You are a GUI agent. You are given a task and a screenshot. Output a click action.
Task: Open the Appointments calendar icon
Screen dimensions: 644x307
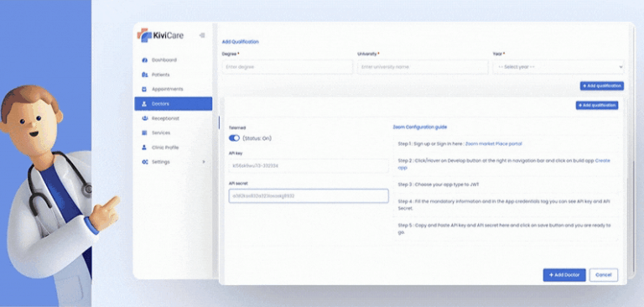coord(144,89)
